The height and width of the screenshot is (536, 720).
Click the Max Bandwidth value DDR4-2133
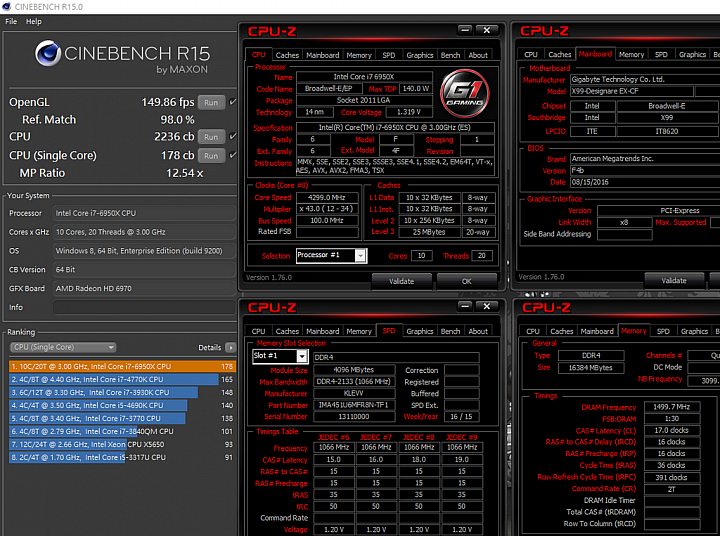click(x=354, y=382)
